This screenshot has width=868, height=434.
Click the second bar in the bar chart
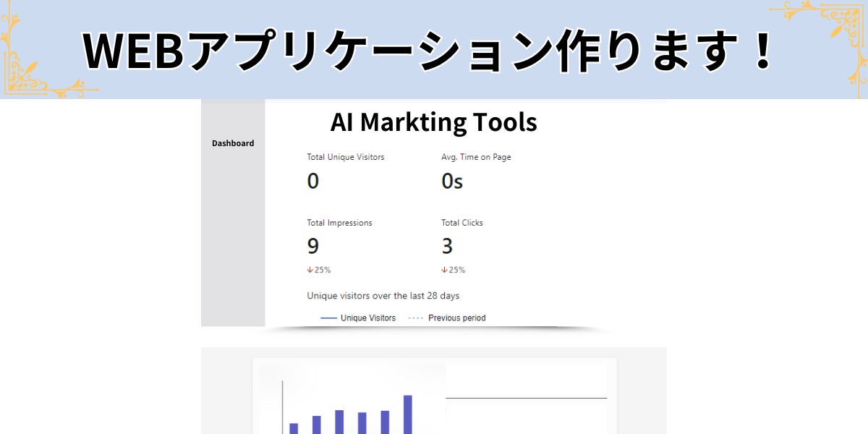coord(316,425)
